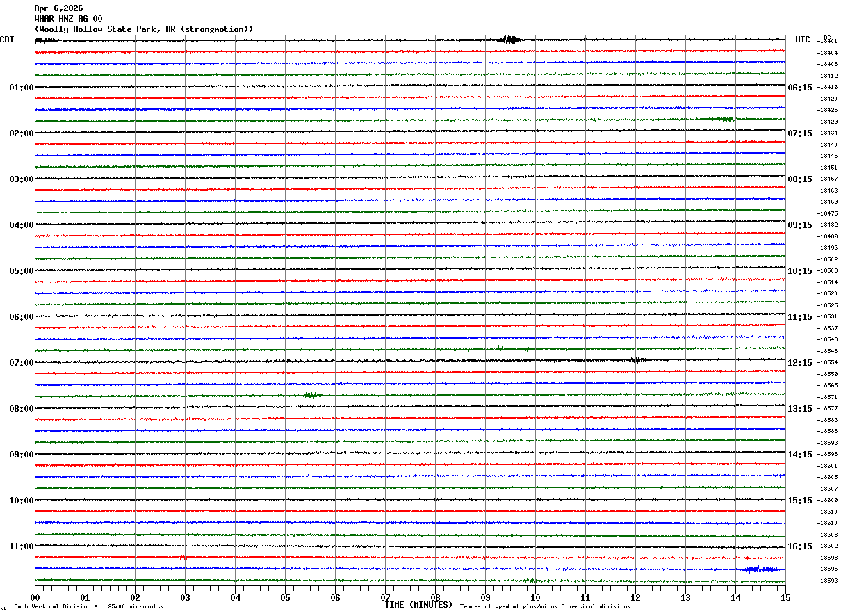Screen dimensions: 841x616
Task: Click the 'Traces clipped at plus/minus 5 vertical divisions' note
Action: [x=545, y=607]
